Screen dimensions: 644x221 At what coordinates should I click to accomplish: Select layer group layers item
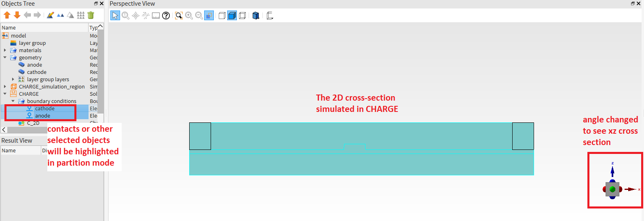point(48,79)
